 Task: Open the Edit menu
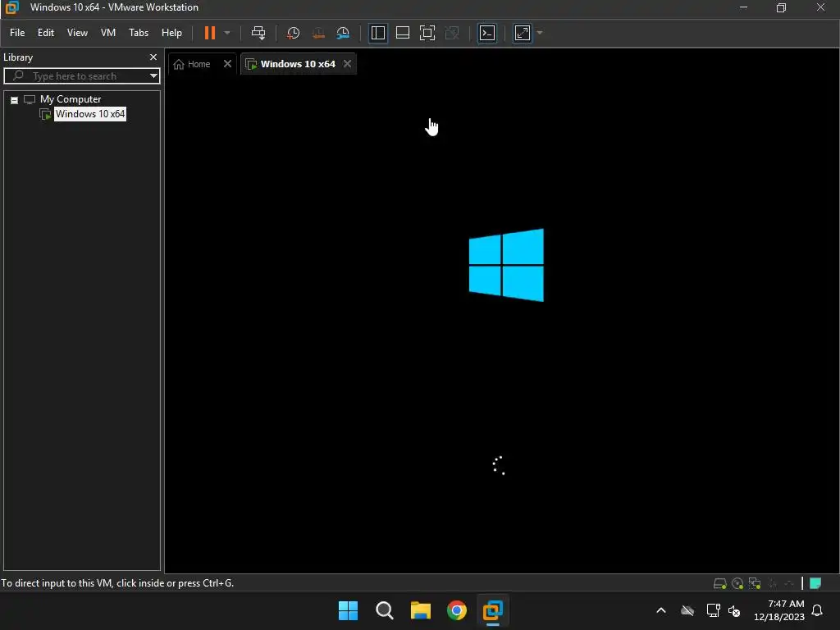click(46, 33)
